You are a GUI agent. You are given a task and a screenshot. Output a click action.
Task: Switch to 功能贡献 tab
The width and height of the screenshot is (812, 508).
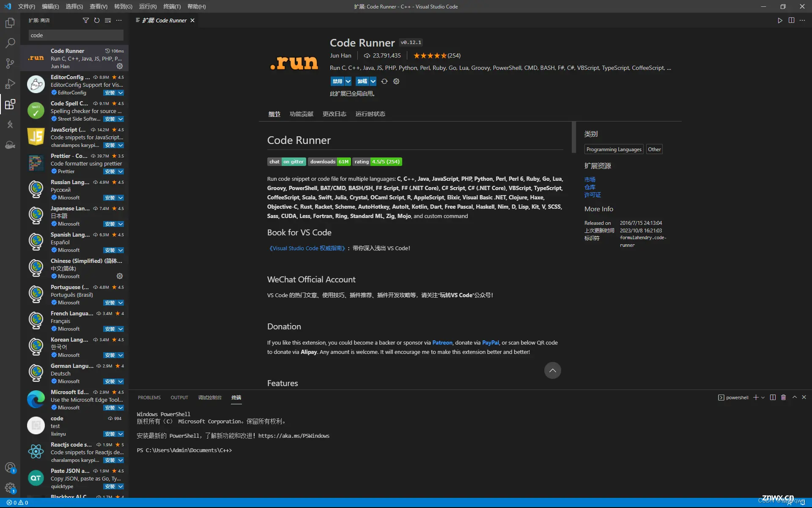coord(302,114)
